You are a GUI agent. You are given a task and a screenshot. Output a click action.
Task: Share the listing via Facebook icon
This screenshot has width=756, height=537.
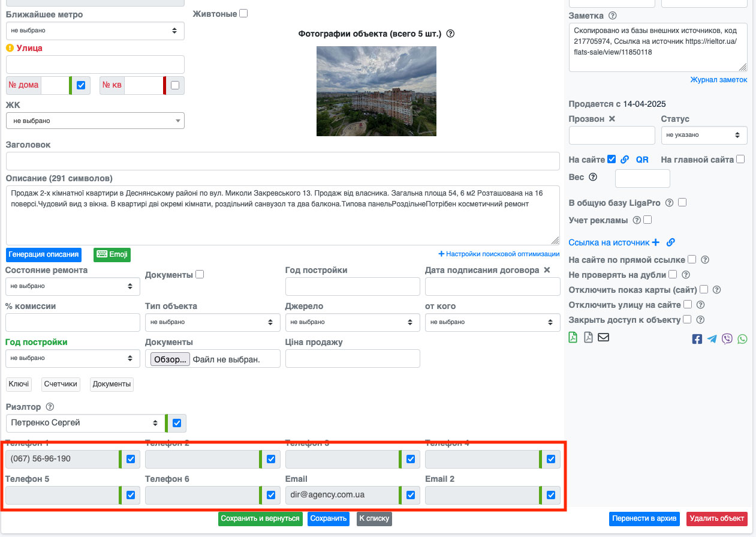point(697,339)
